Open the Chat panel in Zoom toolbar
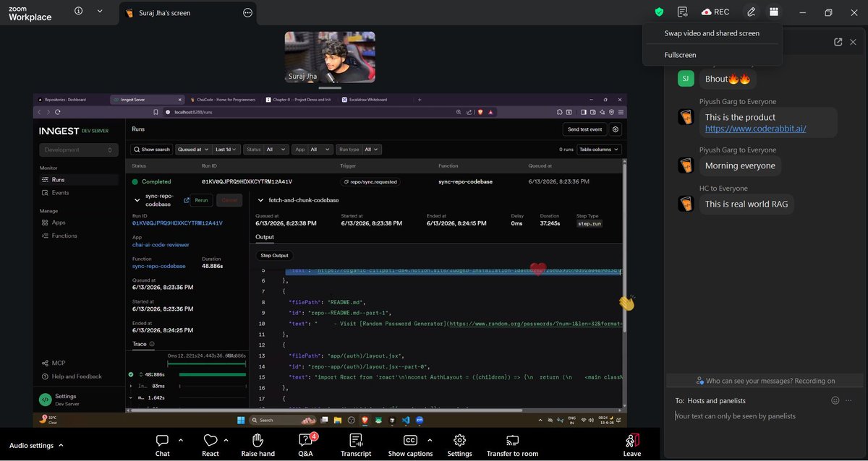Image resolution: width=868 pixels, height=461 pixels. coord(163,445)
